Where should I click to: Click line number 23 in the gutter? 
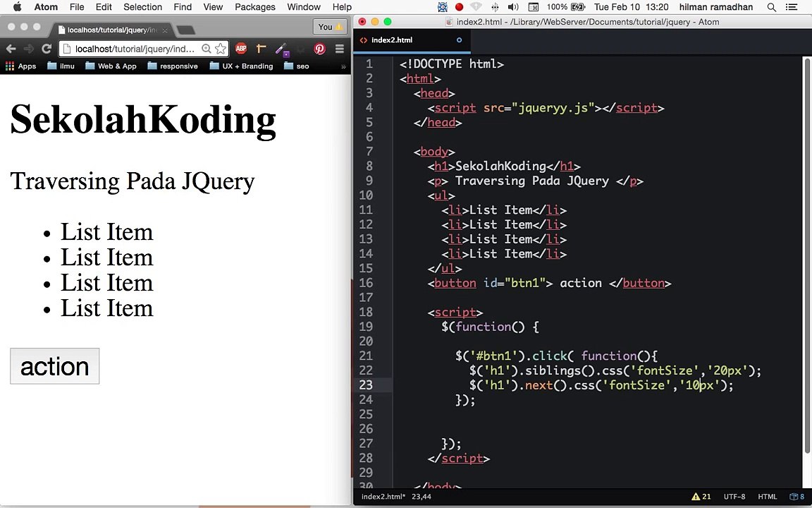366,385
